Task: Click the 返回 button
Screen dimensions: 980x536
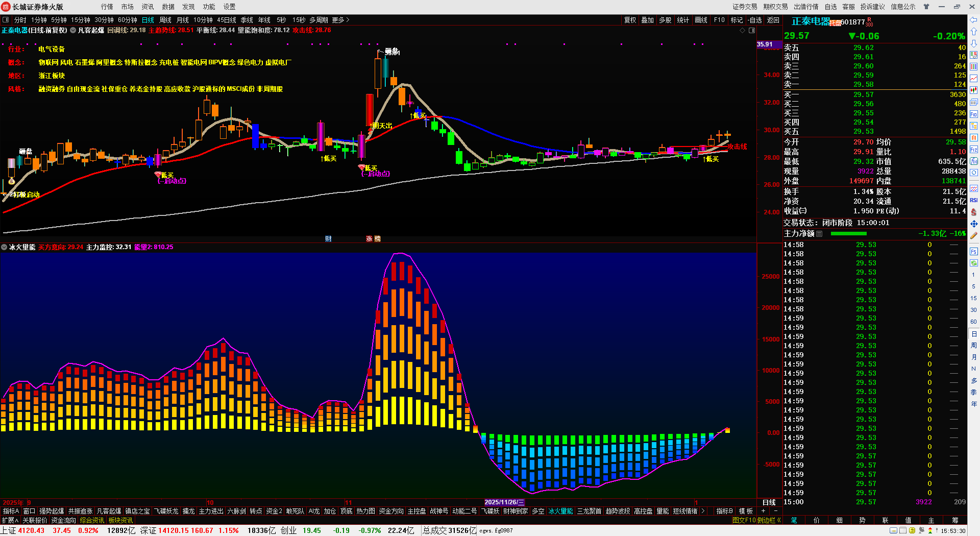Action: pyautogui.click(x=773, y=20)
